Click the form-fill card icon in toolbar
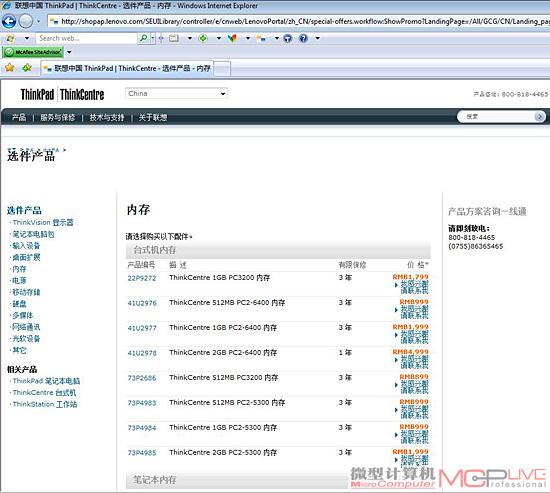This screenshot has height=493, width=550. 174,38
